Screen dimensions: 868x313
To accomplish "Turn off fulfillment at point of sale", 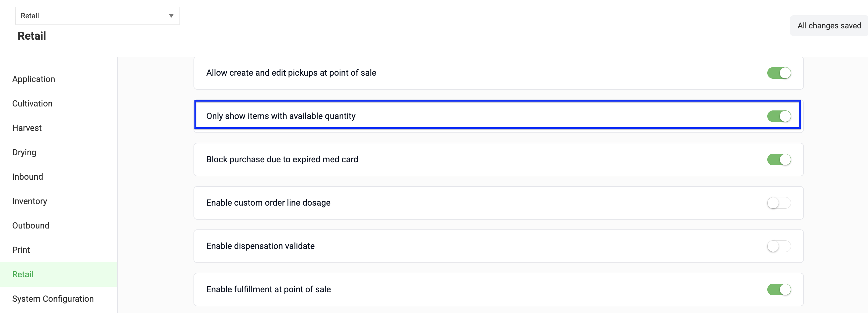I will click(x=779, y=290).
